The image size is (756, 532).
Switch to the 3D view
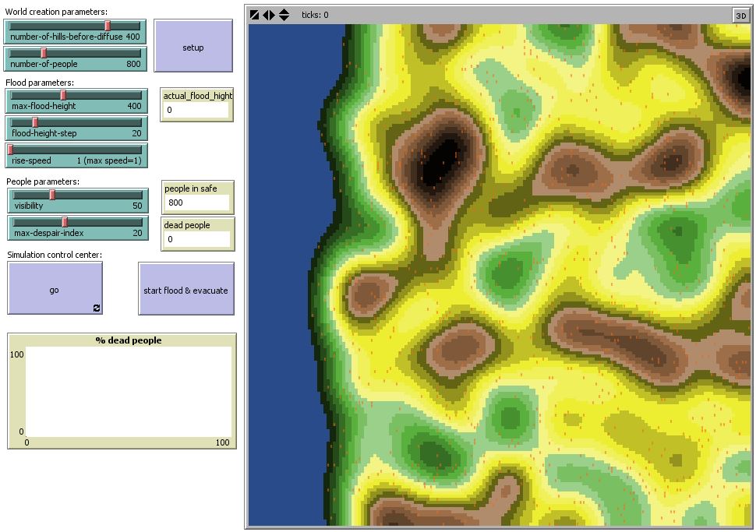[x=740, y=15]
